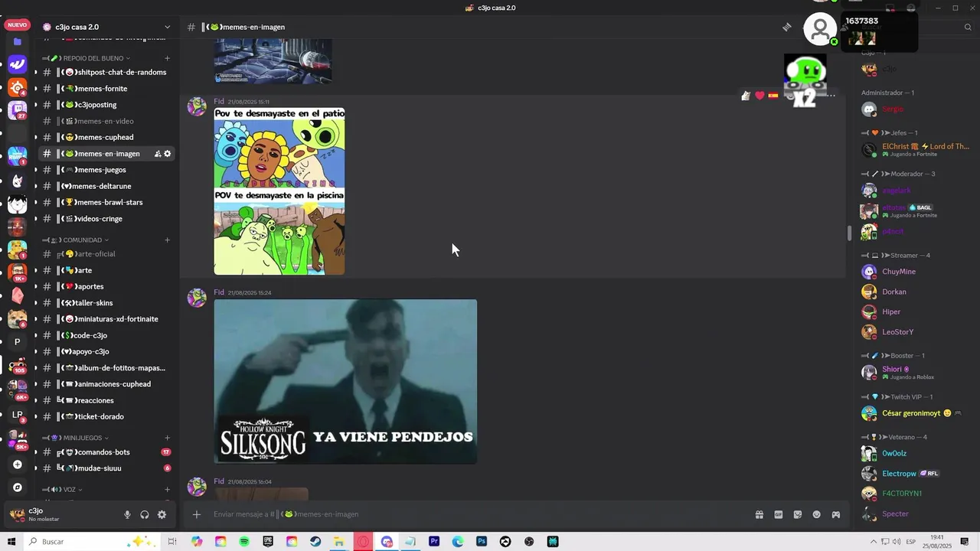980x551 pixels.
Task: Open more options on Fid's message
Action: 830,96
